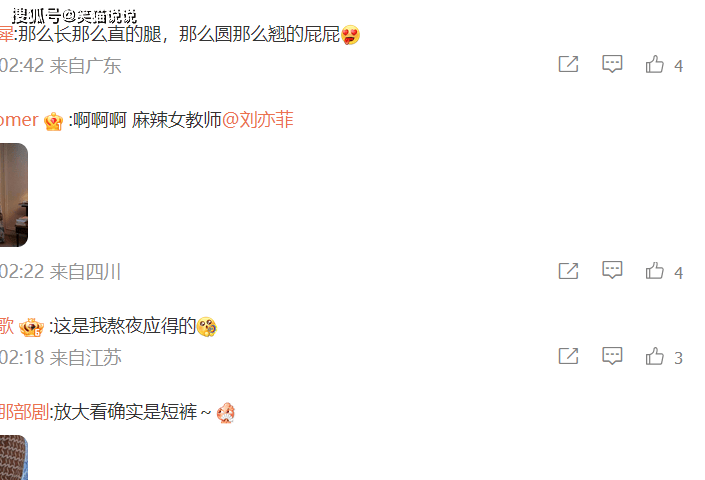Reply to the 02:42 Guangdong comment

[612, 64]
